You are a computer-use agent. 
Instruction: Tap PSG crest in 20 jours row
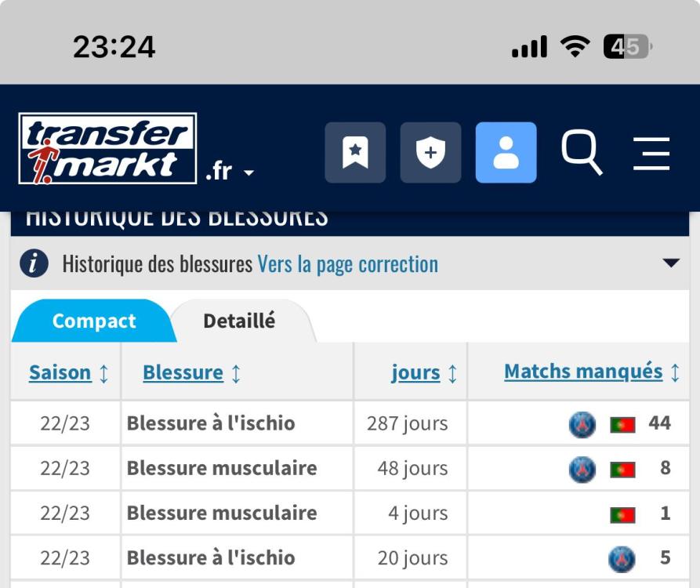pyautogui.click(x=622, y=558)
